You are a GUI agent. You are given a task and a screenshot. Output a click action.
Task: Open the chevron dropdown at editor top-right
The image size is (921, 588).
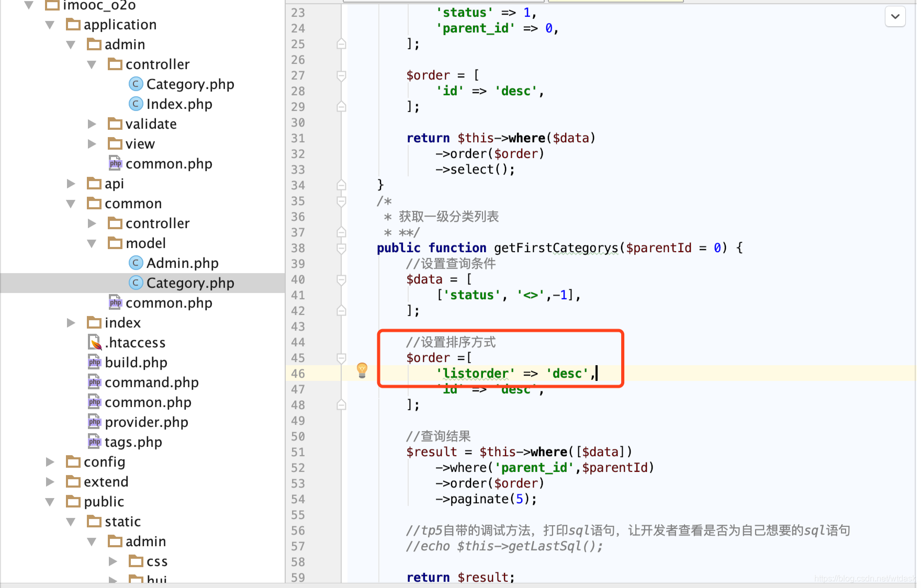point(895,17)
